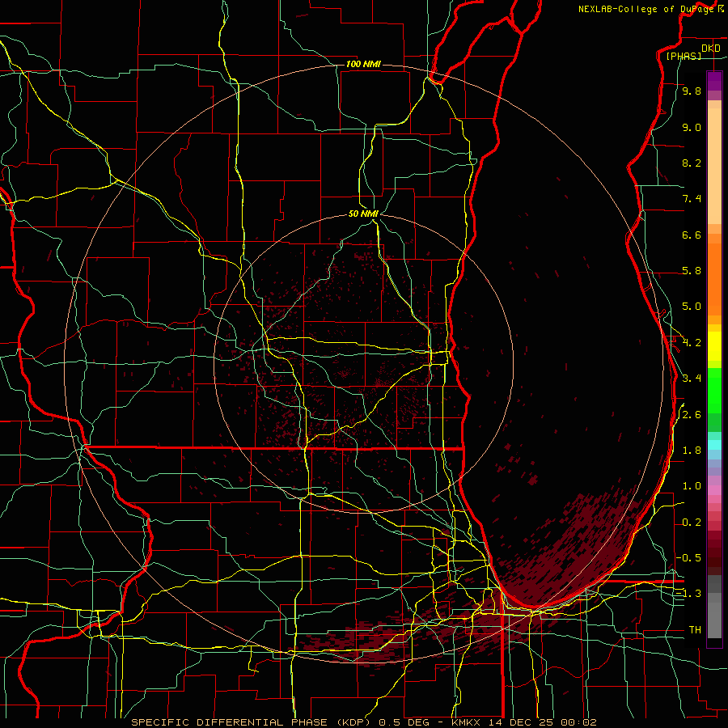This screenshot has height=728, width=728.
Task: Click the 5.8 scale value
Action: pos(692,271)
